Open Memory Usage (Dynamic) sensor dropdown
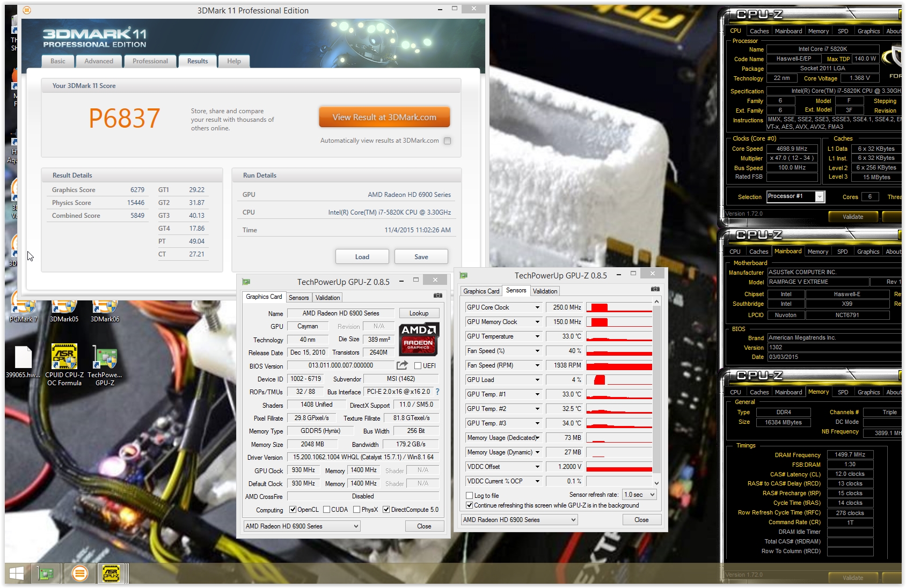 pyautogui.click(x=537, y=452)
